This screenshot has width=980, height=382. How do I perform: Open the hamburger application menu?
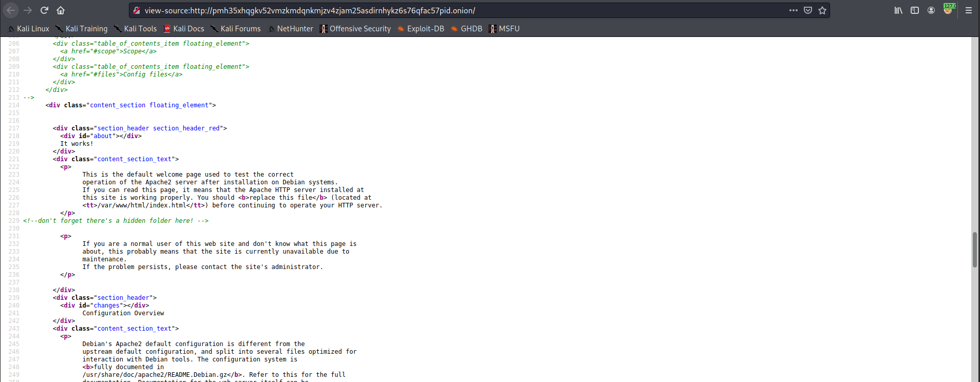(x=969, y=10)
